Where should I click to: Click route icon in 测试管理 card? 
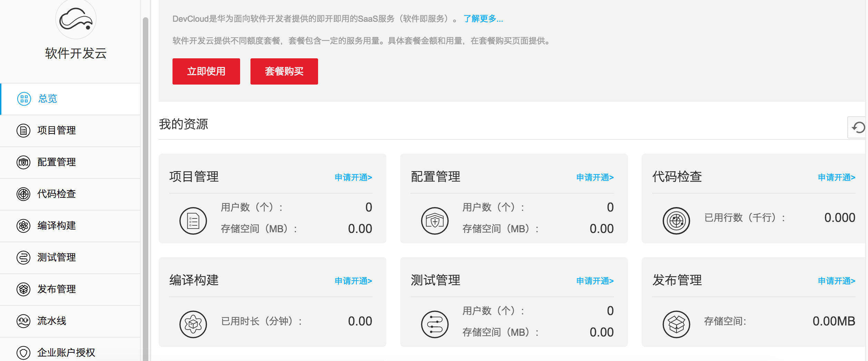[435, 324]
